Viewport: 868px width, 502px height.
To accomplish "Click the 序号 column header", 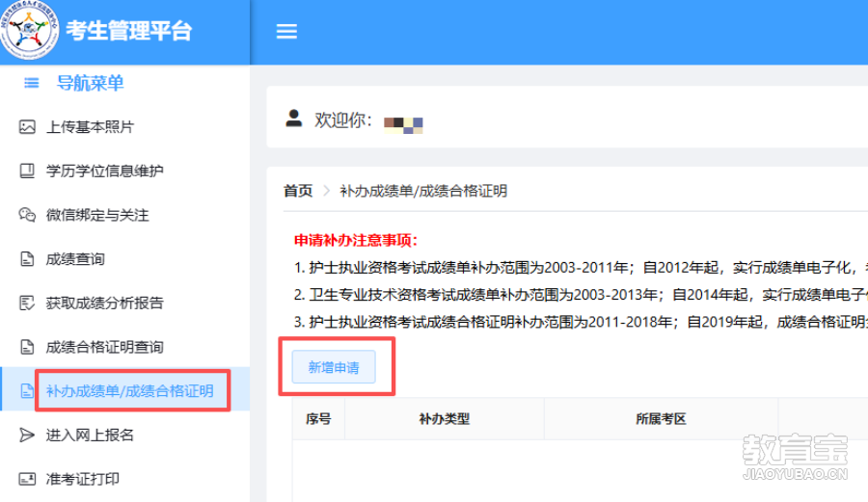I will [318, 419].
